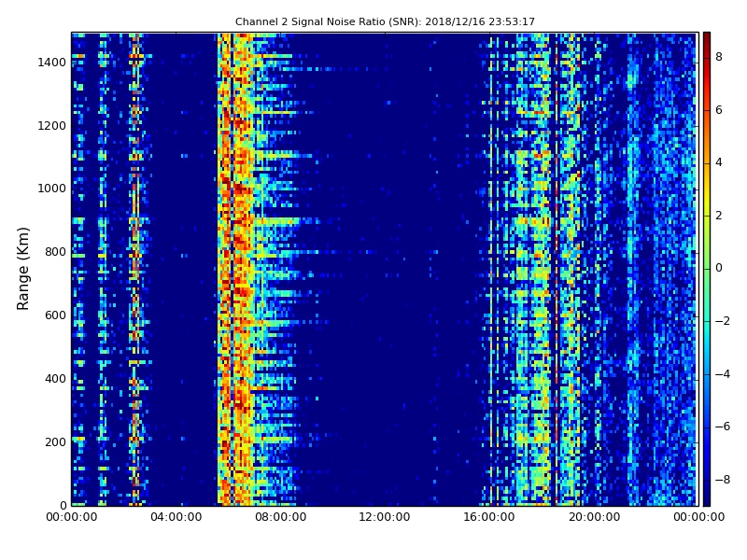
Task: Click the colorbar label −2
Action: pos(723,321)
